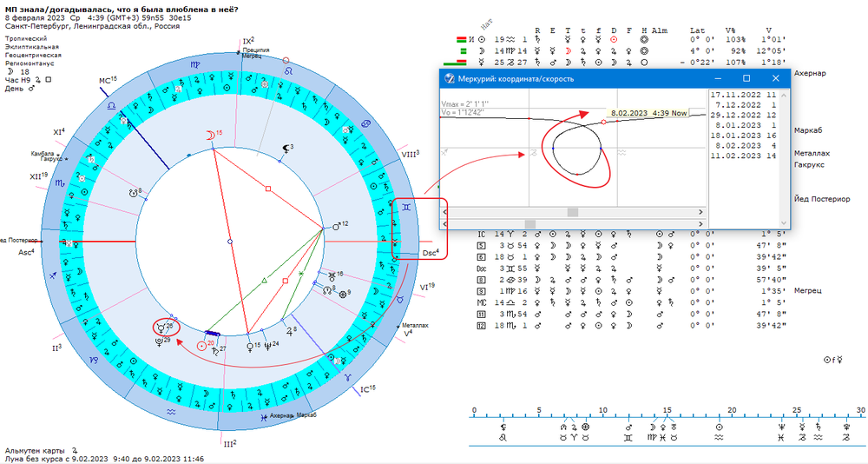Close the Меркурий: координата/скорость window
This screenshot has width=868, height=464.
(x=775, y=79)
